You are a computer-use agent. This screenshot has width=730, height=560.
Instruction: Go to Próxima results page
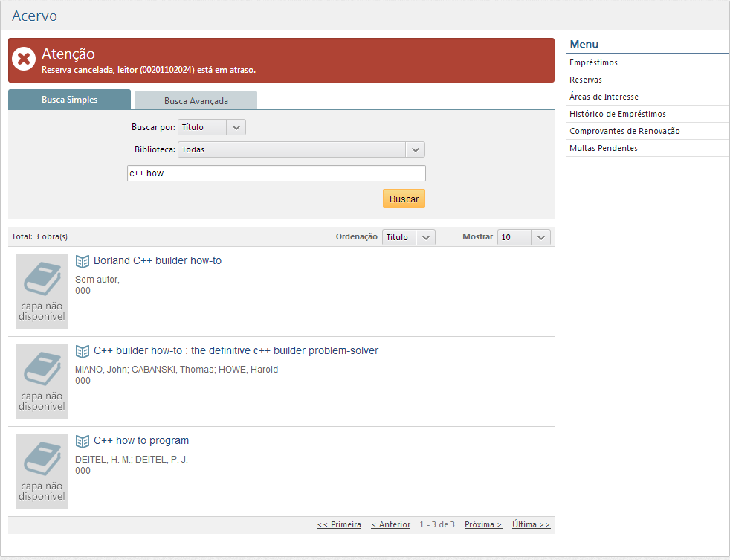pyautogui.click(x=482, y=524)
